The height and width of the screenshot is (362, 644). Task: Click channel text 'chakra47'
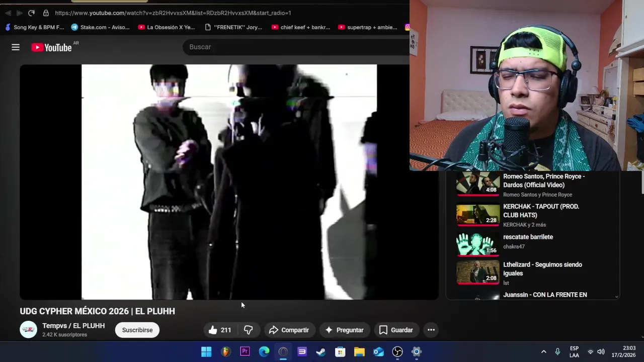click(514, 247)
